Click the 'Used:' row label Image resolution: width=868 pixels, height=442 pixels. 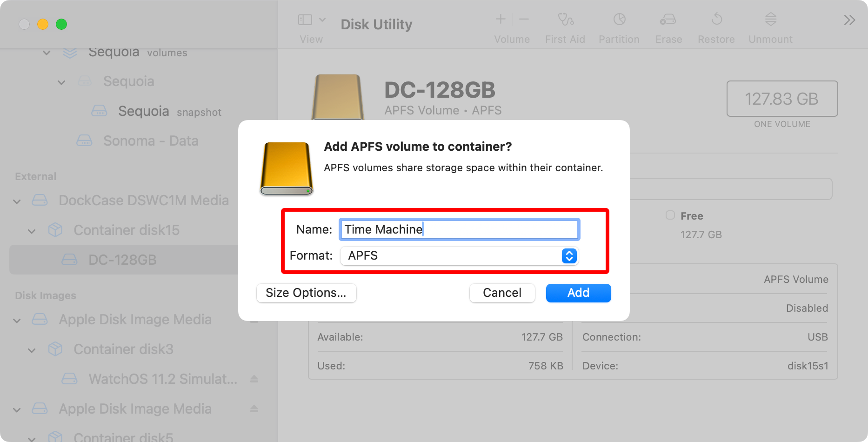tap(331, 366)
